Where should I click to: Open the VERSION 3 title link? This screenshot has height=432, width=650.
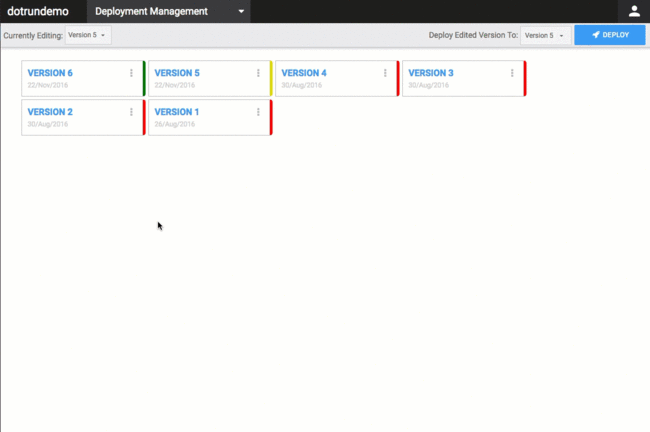(431, 73)
